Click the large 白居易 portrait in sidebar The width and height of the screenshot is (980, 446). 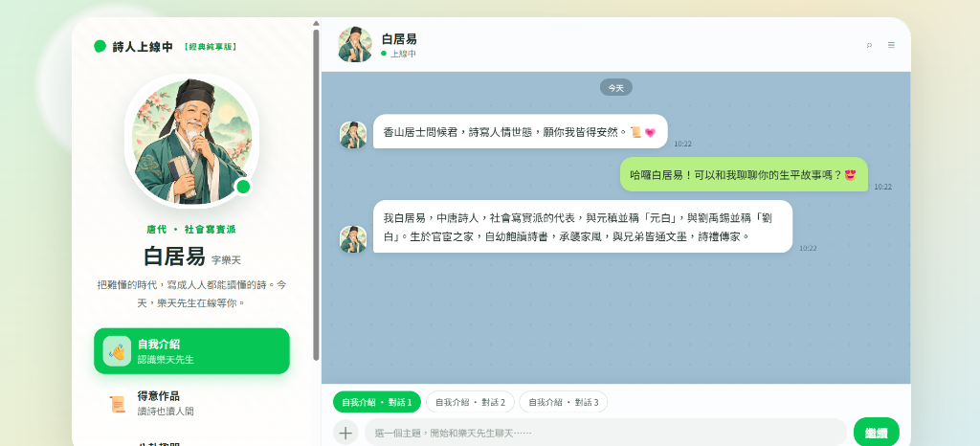pos(191,142)
